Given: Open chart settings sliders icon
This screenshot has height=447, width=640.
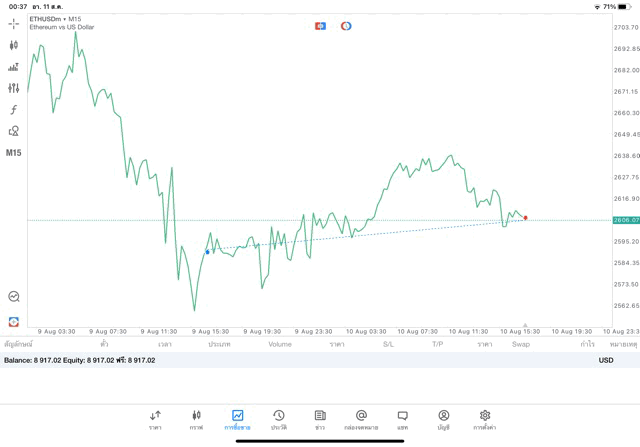Looking at the screenshot, I should pos(14,88).
